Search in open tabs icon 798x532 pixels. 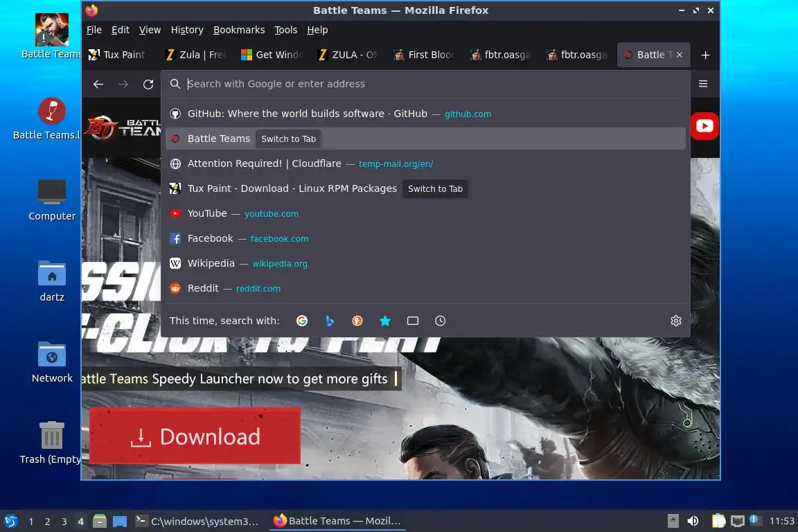coord(413,321)
